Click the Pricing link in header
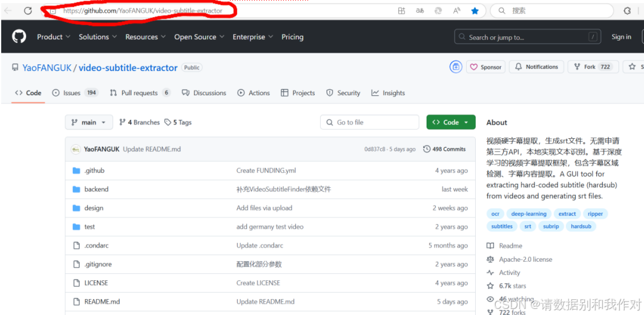The height and width of the screenshot is (315, 644). click(x=292, y=37)
